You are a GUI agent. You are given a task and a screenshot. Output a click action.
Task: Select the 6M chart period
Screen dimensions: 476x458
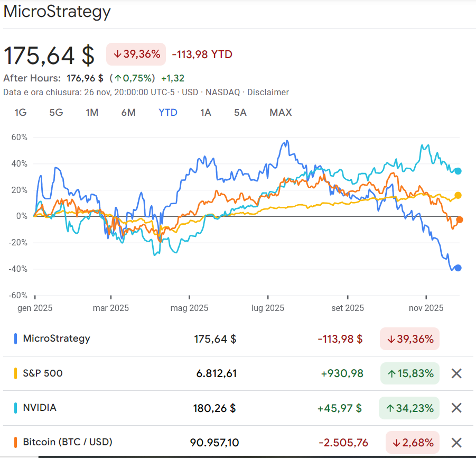(128, 113)
